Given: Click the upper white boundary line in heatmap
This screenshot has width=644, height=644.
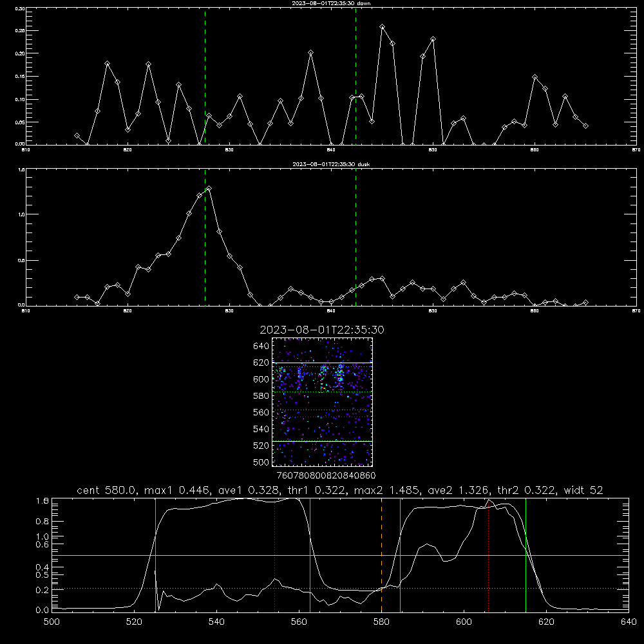Looking at the screenshot, I should pyautogui.click(x=322, y=363).
